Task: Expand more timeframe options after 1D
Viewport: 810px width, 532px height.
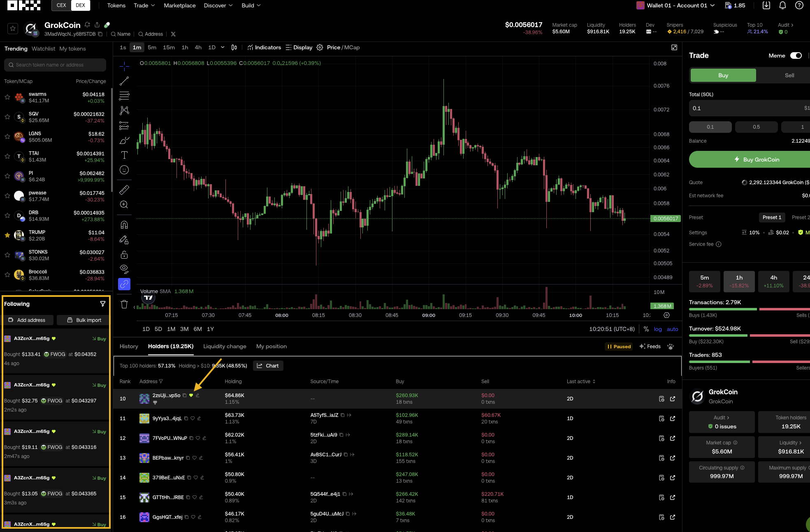Action: tap(223, 48)
